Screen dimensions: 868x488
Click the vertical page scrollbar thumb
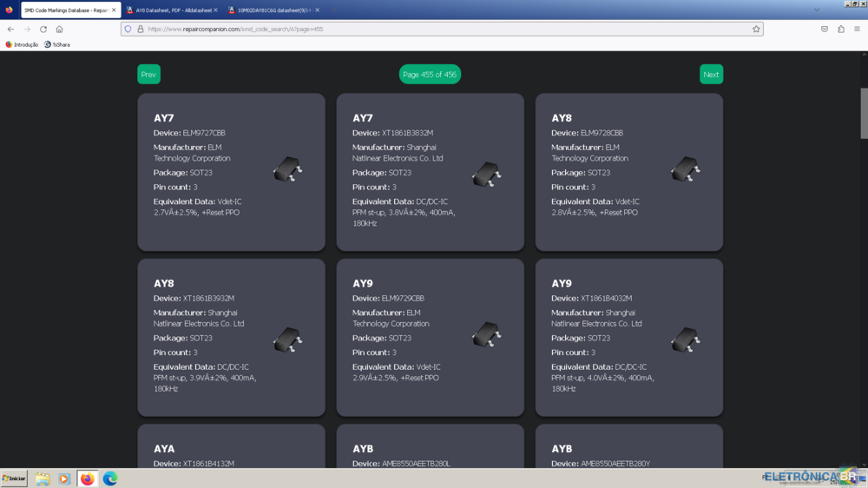pos(864,113)
